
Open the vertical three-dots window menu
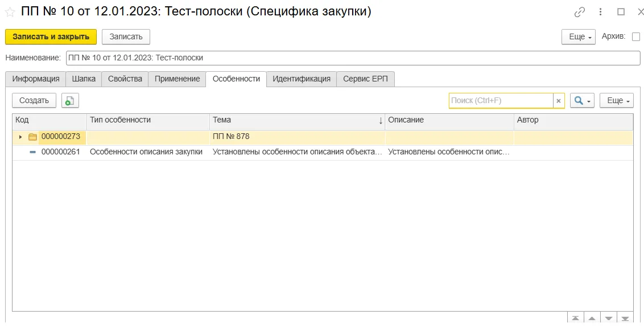pyautogui.click(x=601, y=13)
